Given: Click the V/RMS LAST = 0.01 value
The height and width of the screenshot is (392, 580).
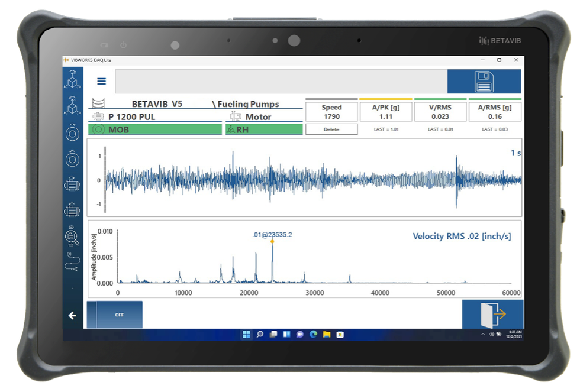Looking at the screenshot, I should point(440,129).
